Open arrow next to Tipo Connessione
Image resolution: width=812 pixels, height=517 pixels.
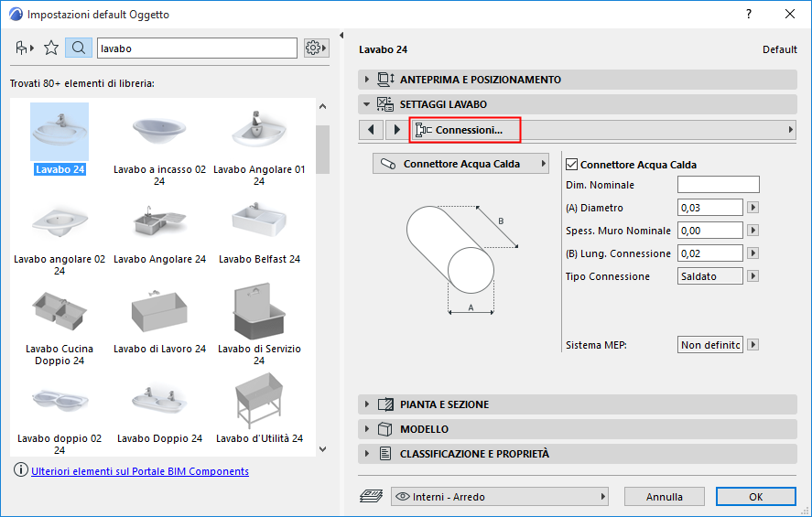pos(753,275)
